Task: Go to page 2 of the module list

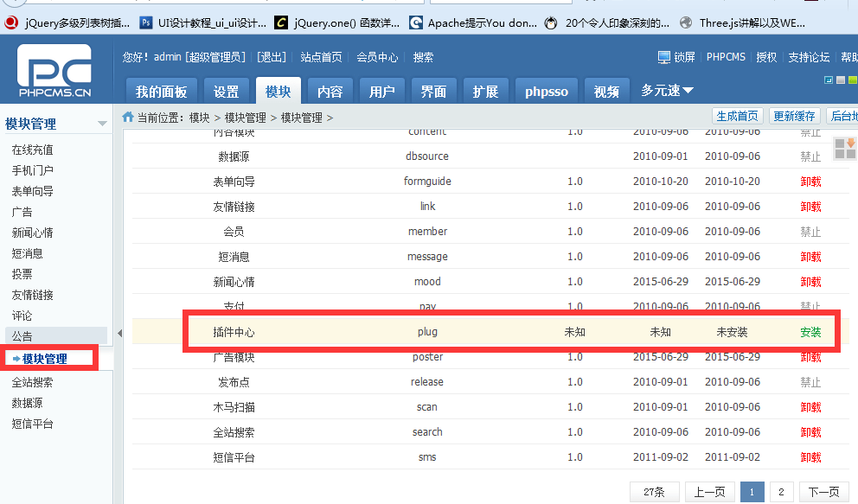Action: (780, 492)
